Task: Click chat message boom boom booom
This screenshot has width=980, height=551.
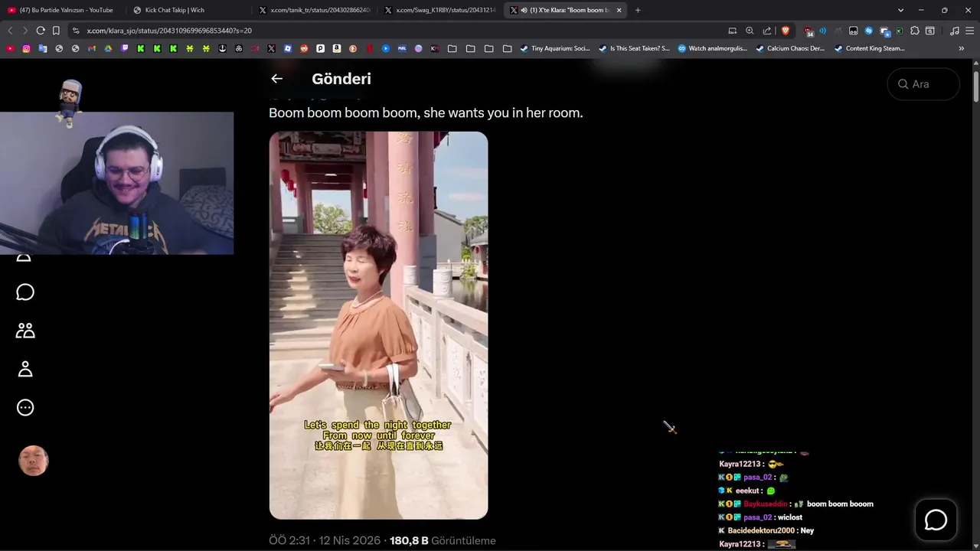Action: coord(840,504)
